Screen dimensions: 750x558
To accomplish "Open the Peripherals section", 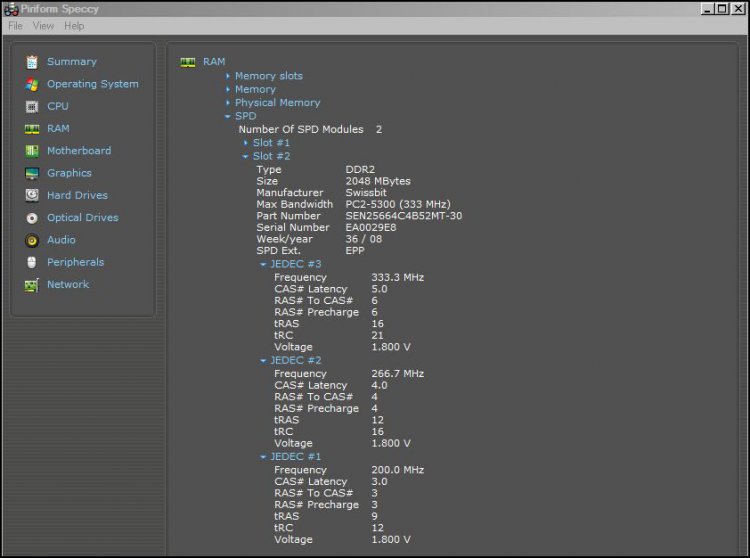I will tap(76, 262).
